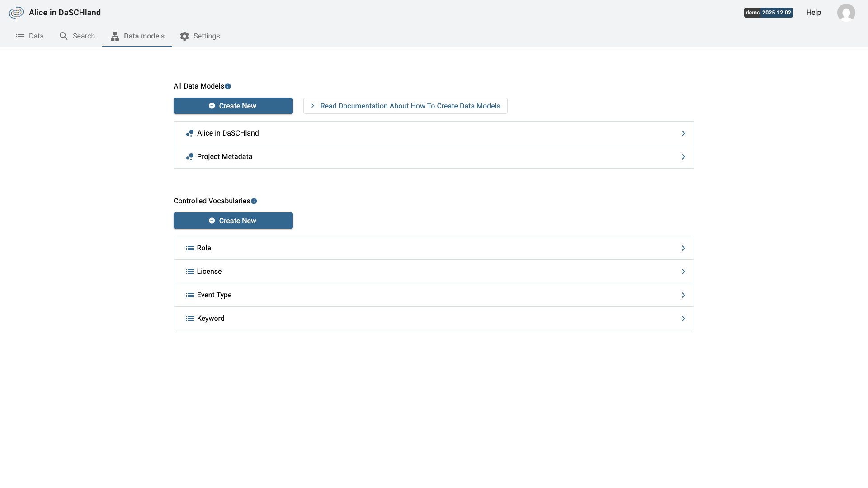Screen dimensions: 868x488
Task: Open the Search tab
Action: coord(77,36)
